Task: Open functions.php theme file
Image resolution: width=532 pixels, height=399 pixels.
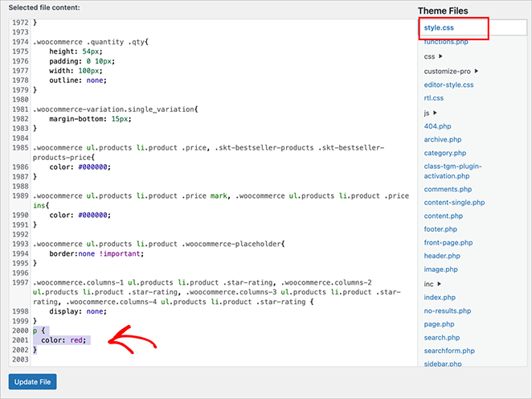Action: (445, 42)
